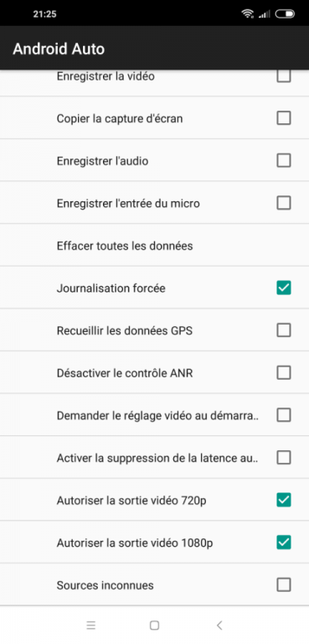Check the Sources inconnues box
309x644 pixels.
[x=284, y=584]
